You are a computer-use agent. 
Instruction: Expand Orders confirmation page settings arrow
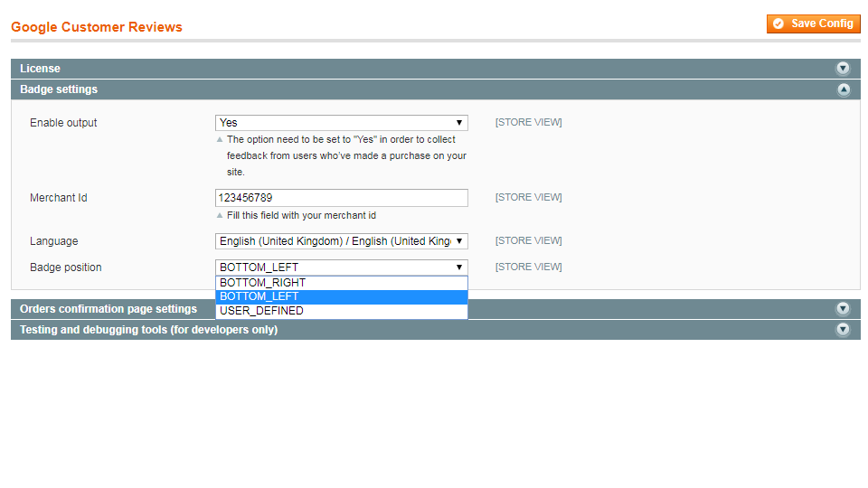tap(843, 309)
